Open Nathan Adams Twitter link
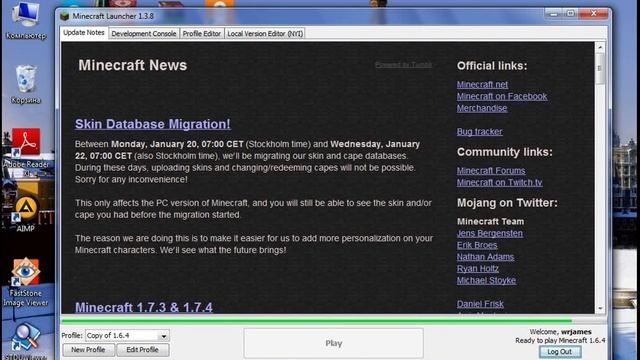The height and width of the screenshot is (360, 640). tap(485, 257)
